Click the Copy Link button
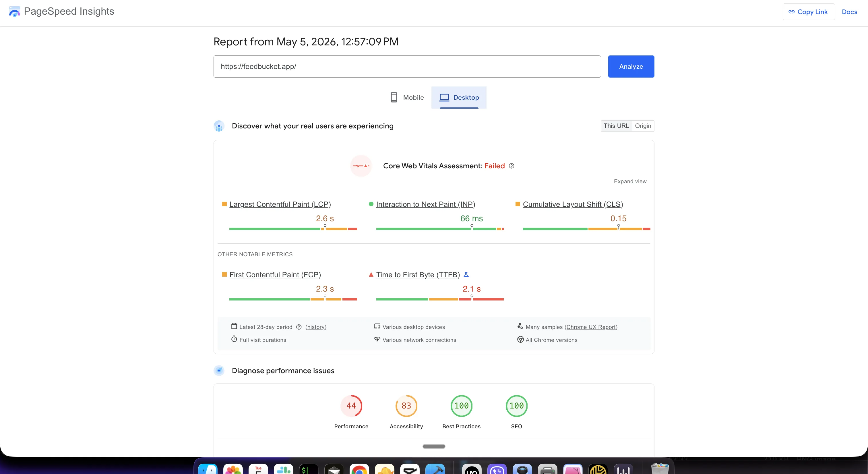This screenshot has height=474, width=868. (808, 12)
